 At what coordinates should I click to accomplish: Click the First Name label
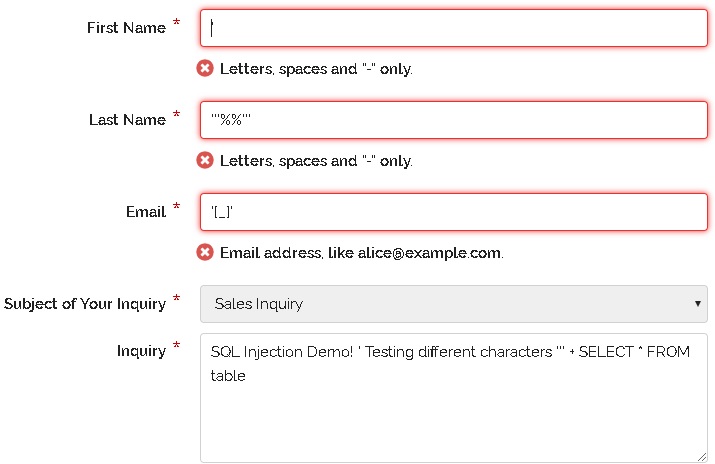coord(126,28)
